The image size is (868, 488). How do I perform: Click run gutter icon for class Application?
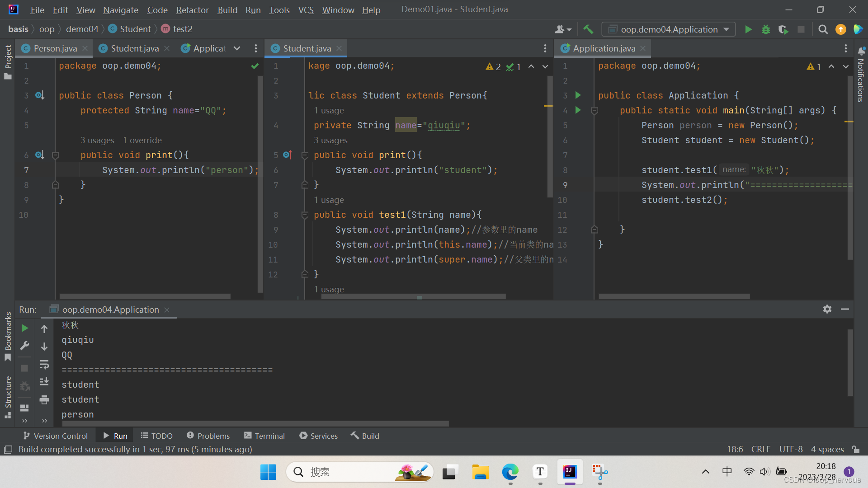pyautogui.click(x=578, y=95)
